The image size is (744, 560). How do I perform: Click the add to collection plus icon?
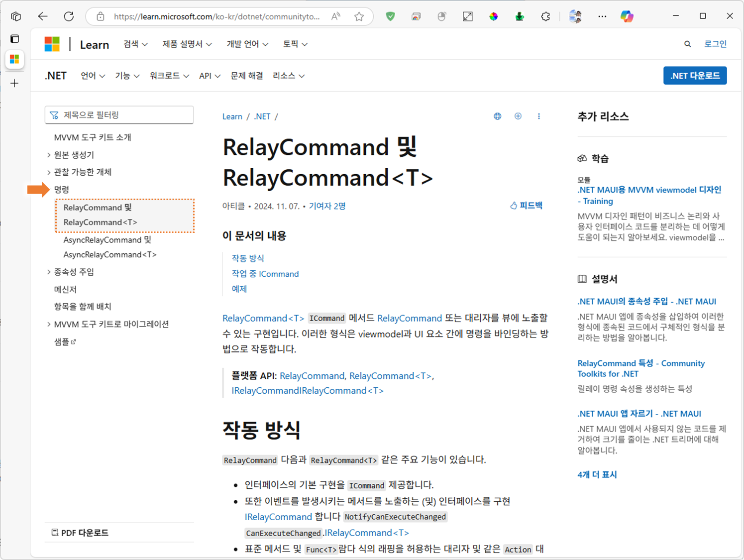coord(518,116)
